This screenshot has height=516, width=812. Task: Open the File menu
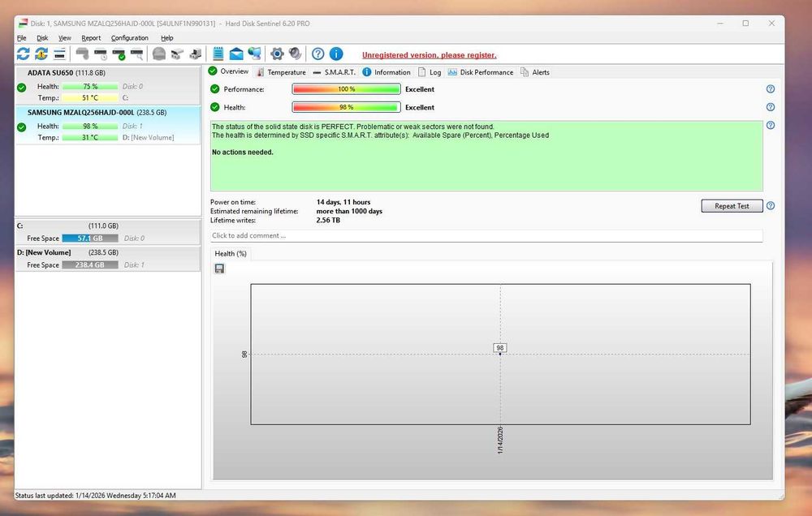coord(22,38)
